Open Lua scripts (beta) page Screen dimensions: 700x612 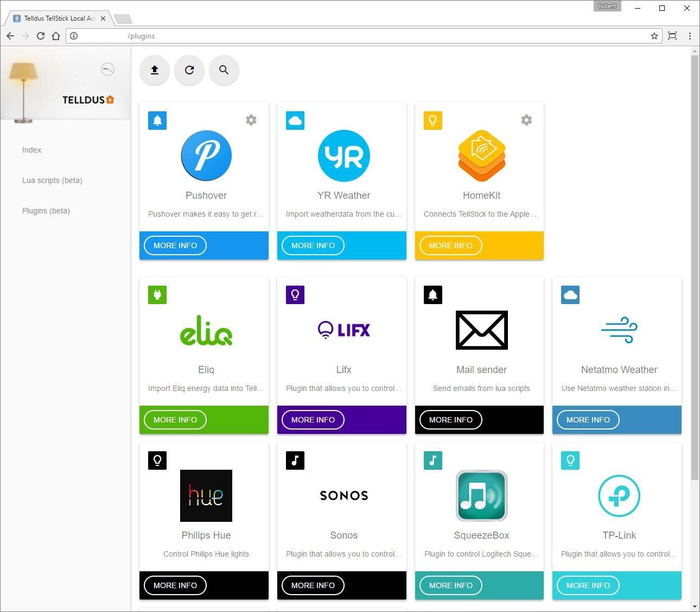pyautogui.click(x=52, y=180)
